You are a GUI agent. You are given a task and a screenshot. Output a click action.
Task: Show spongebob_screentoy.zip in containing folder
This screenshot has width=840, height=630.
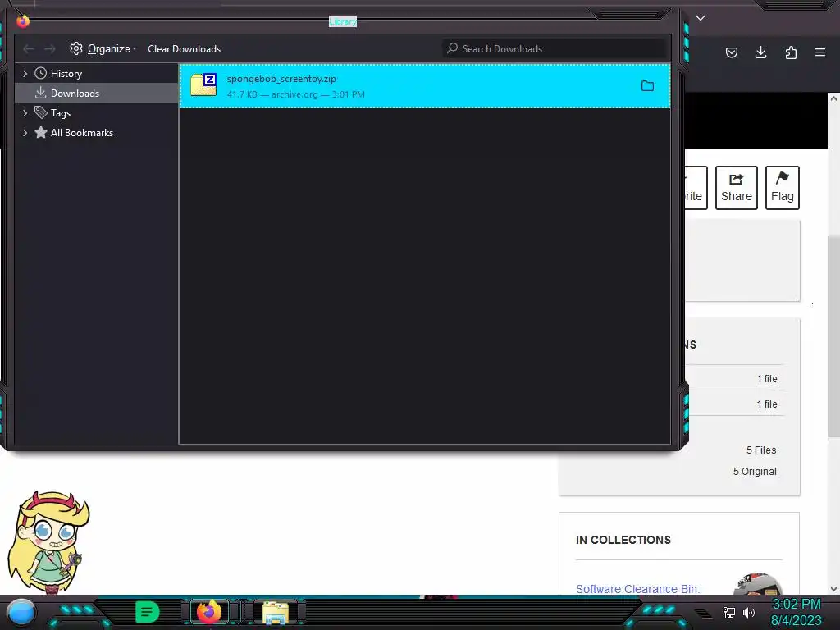[648, 85]
